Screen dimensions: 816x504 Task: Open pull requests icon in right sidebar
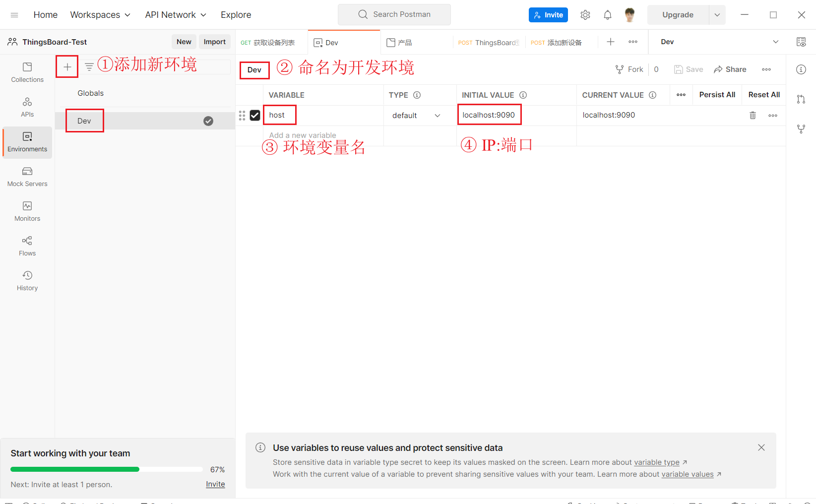(801, 99)
